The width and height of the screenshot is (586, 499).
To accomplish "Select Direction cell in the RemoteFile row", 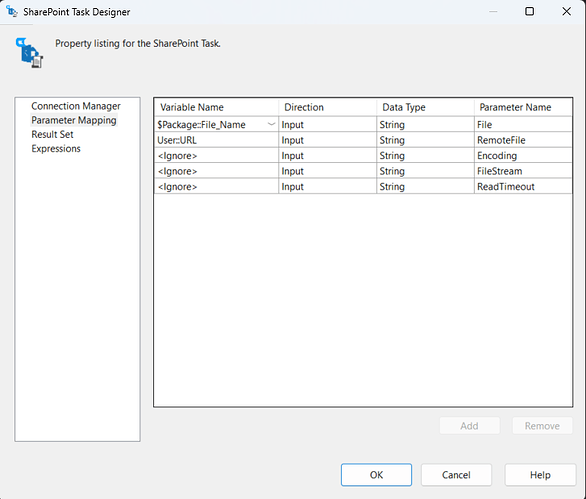I will (327, 140).
